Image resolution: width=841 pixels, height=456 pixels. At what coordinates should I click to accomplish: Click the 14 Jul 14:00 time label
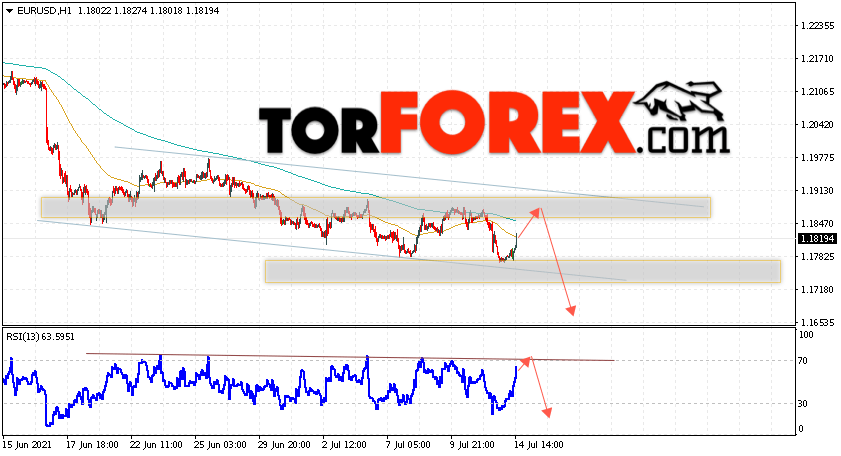pyautogui.click(x=538, y=445)
